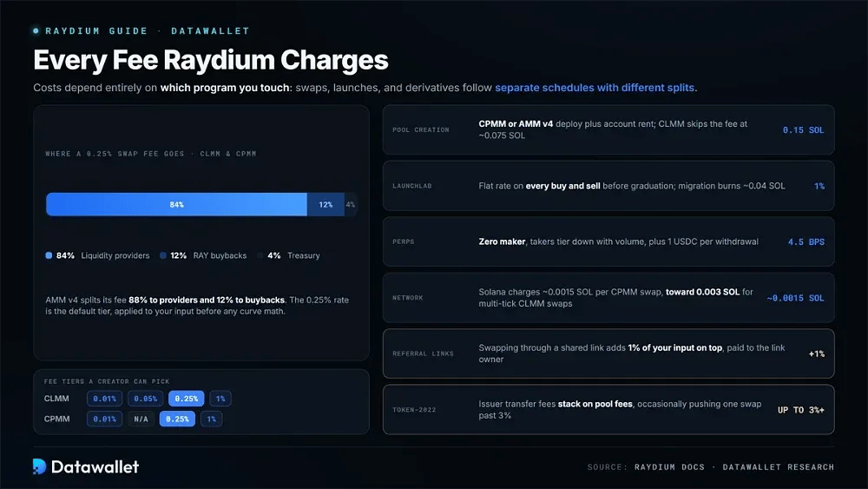The height and width of the screenshot is (489, 868).
Task: Click the 12% segment of fee bar
Action: tap(325, 204)
